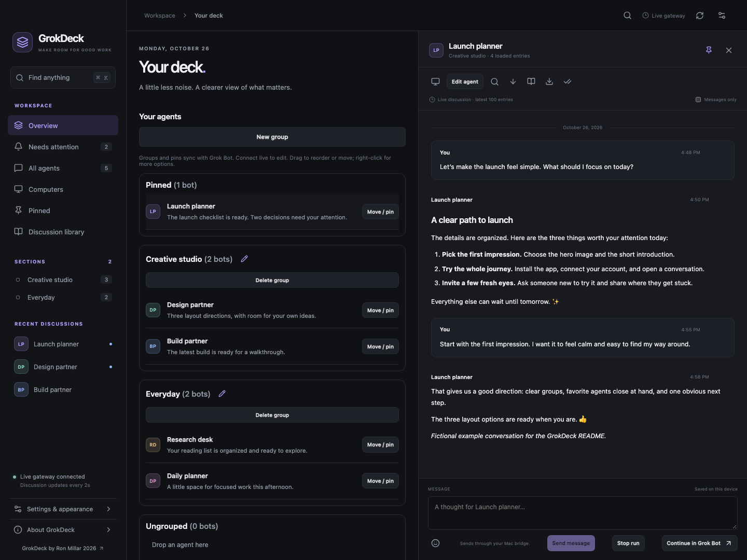Click Continue in Grok Bot
The image size is (747, 560).
(x=699, y=543)
